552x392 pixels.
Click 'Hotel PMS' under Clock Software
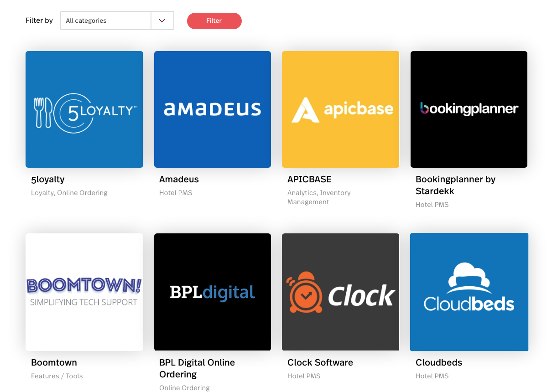click(304, 376)
